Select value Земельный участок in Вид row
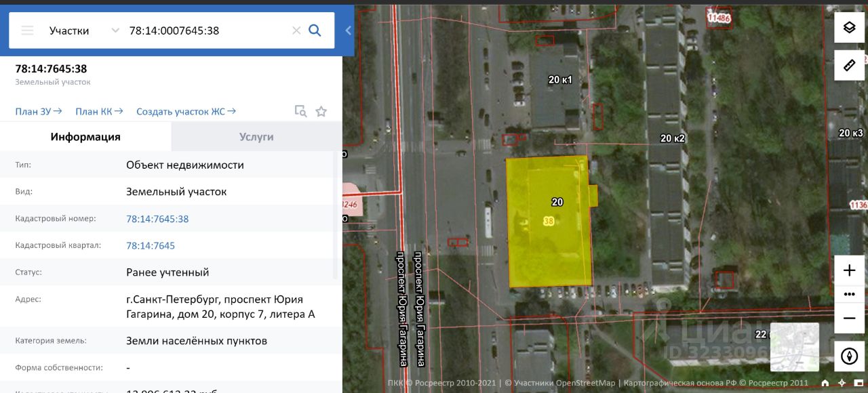The image size is (868, 393). coord(176,192)
